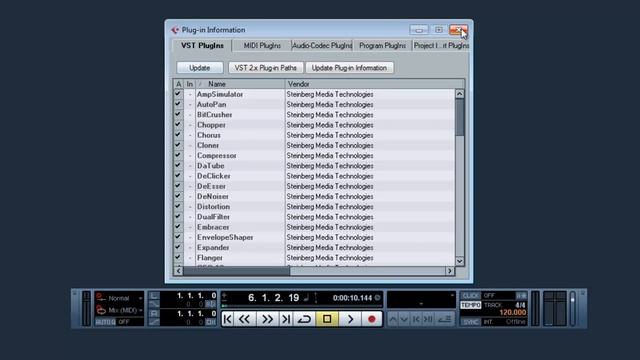Screen dimensions: 640x360
Task: Select secondary time format clock icon
Action: pos(378,298)
